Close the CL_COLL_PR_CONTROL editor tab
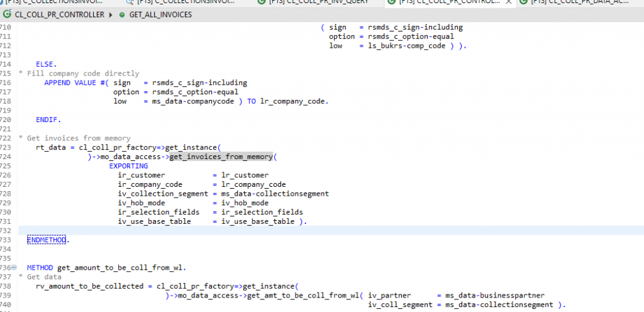 [x=509, y=2]
